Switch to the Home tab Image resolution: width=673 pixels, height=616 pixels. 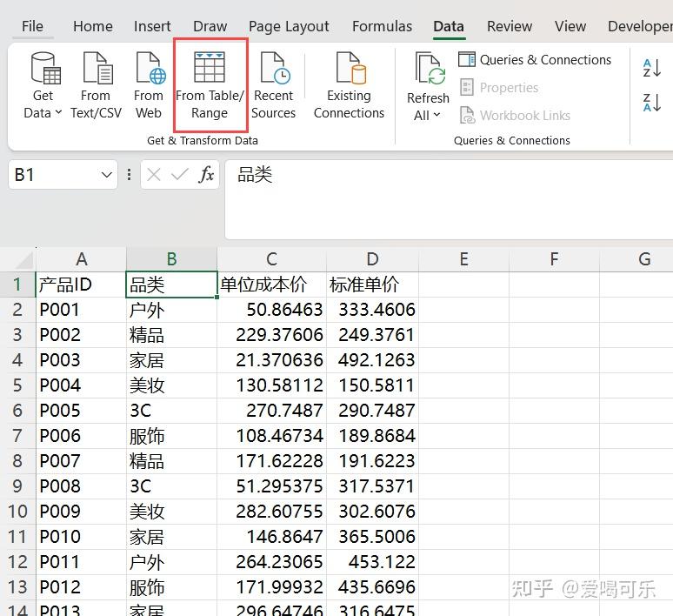pos(93,26)
